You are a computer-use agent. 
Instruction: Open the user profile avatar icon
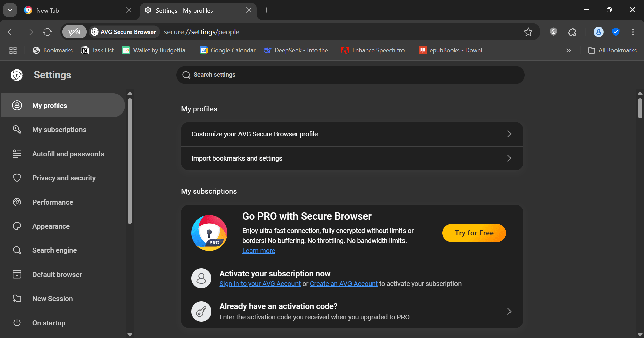click(x=599, y=32)
